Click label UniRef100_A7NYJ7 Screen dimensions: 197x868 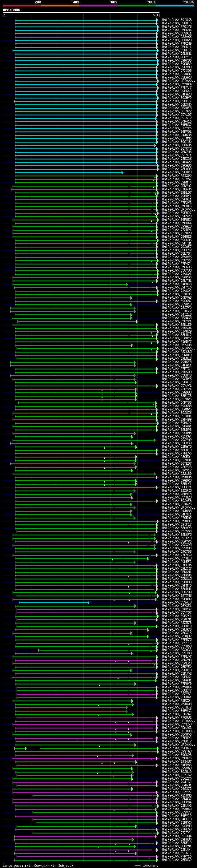176,88
